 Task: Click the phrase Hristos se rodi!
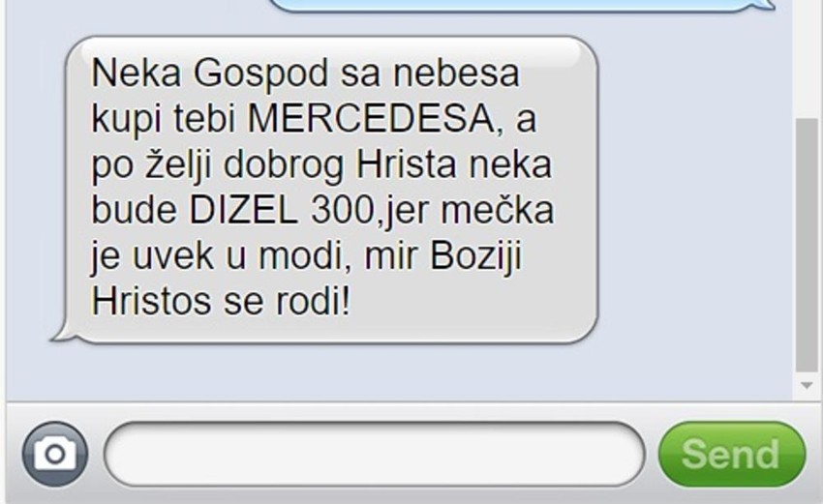221,302
